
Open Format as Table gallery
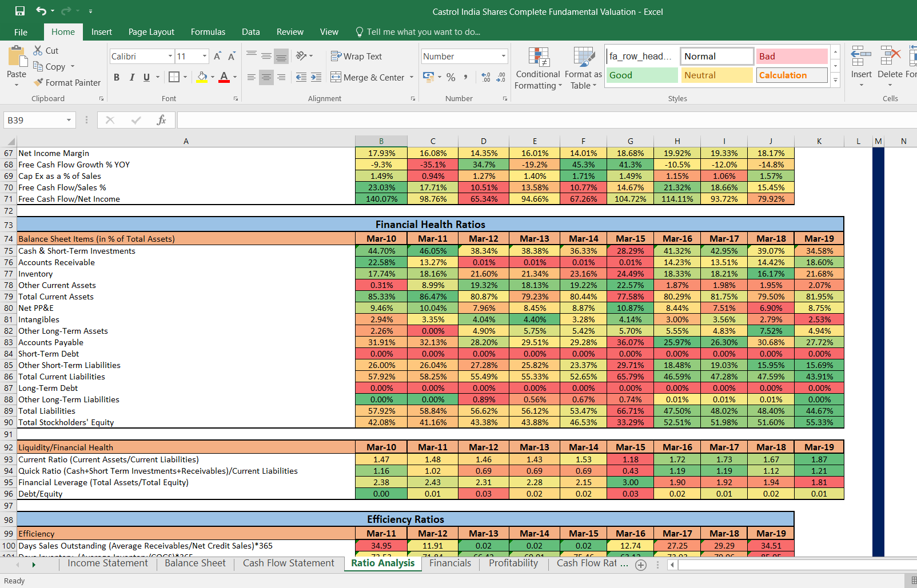click(x=583, y=68)
